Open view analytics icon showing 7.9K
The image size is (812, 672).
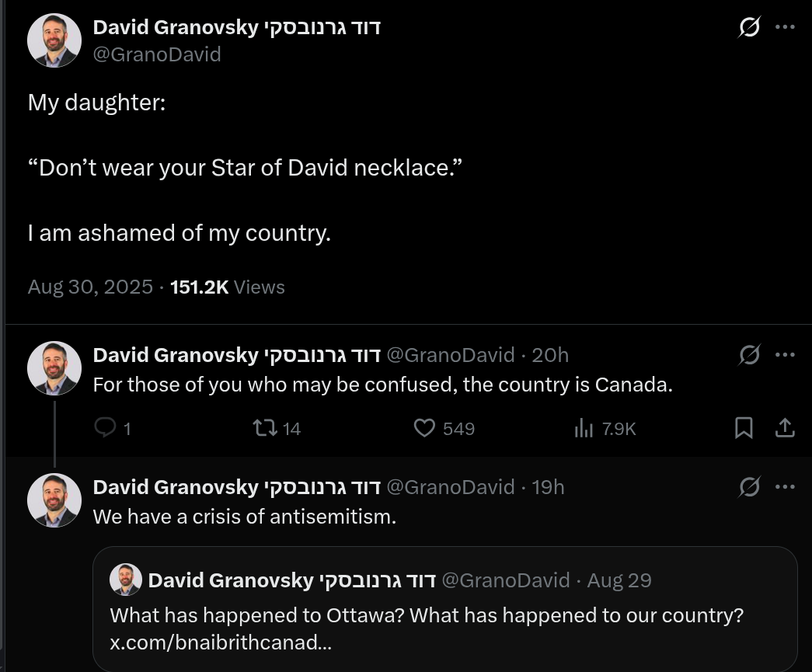[x=584, y=428]
